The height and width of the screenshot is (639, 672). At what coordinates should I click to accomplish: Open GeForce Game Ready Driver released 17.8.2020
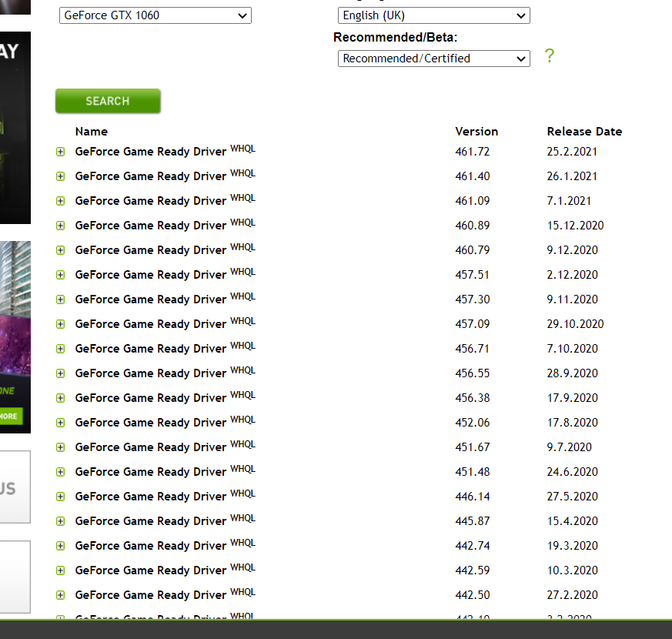(x=150, y=423)
